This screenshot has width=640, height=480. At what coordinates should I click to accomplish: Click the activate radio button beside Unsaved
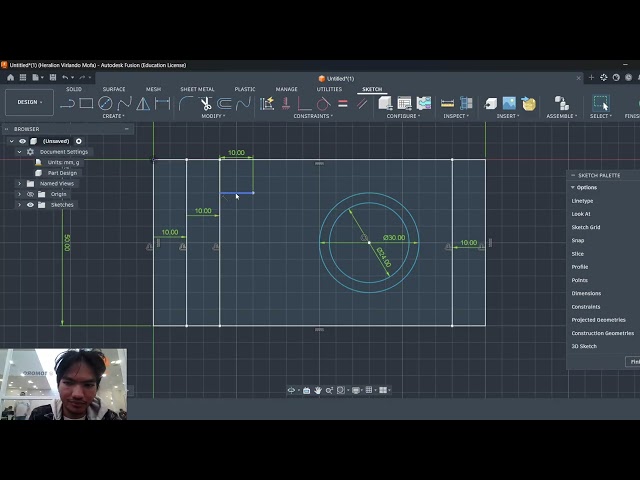[79, 141]
